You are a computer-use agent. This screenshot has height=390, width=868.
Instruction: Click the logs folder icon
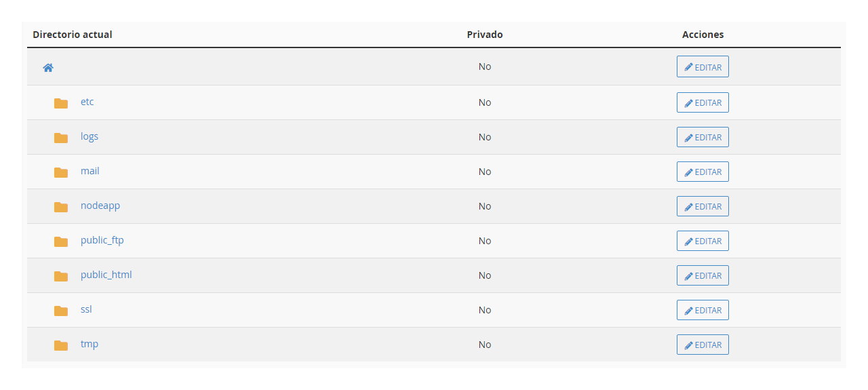(x=61, y=138)
